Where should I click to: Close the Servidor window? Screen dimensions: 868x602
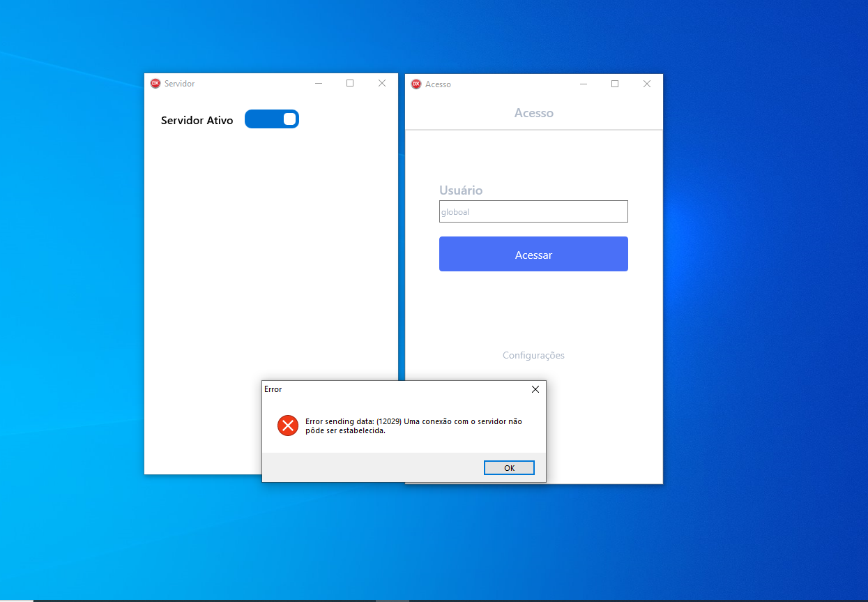tap(382, 83)
